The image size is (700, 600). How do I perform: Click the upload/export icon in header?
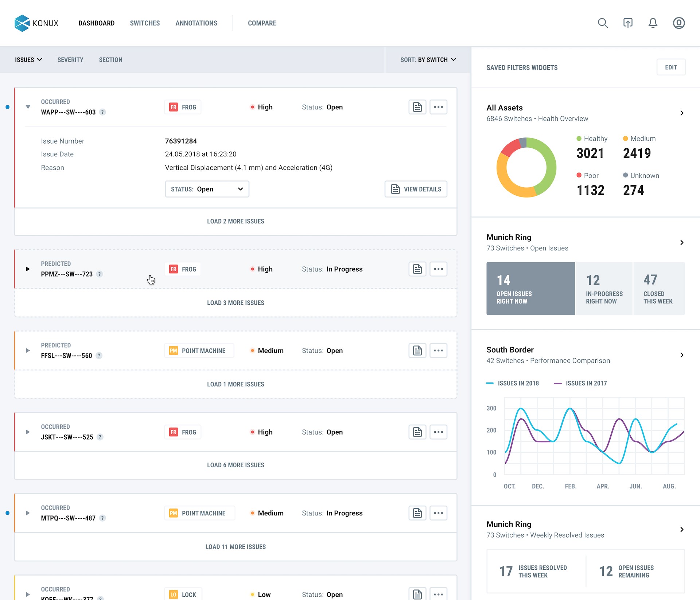[x=627, y=23]
